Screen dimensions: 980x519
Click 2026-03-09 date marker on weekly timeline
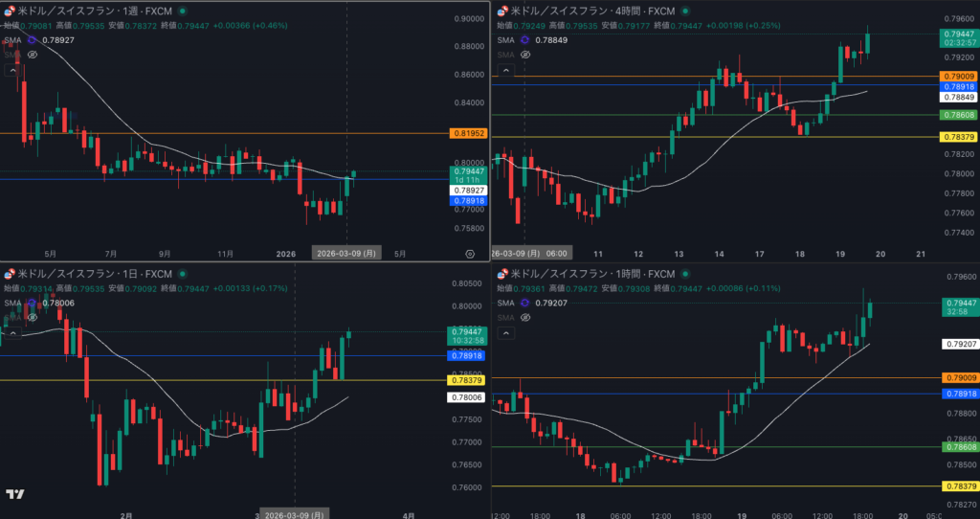(x=346, y=254)
